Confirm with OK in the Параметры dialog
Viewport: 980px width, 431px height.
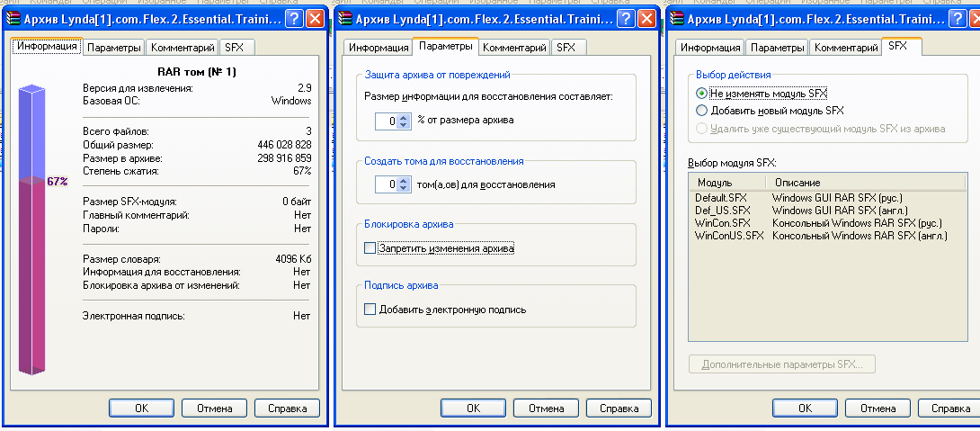pyautogui.click(x=473, y=409)
